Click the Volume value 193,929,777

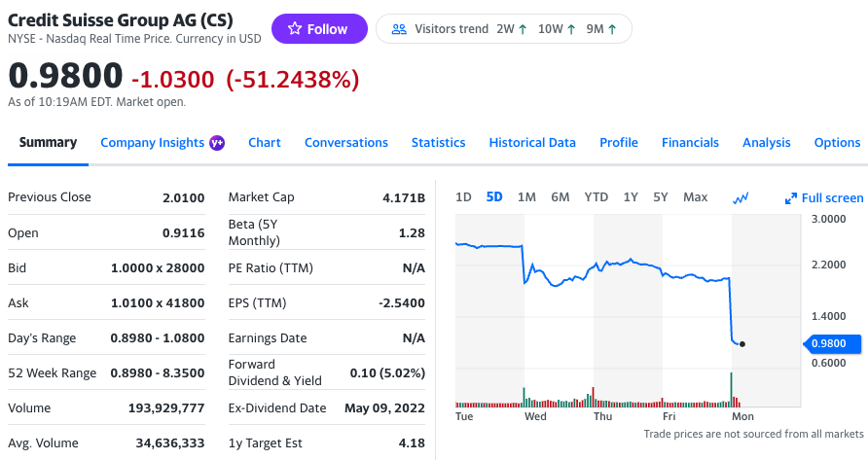[x=166, y=407]
